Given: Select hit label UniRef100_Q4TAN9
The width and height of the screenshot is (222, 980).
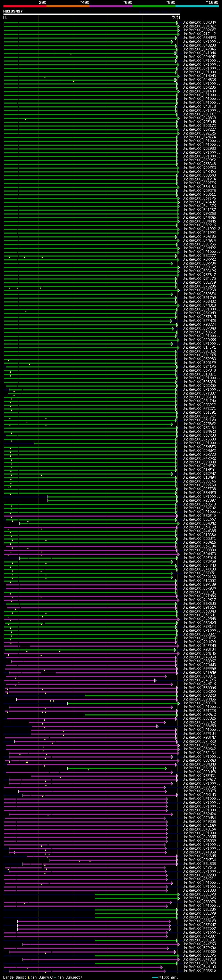Looking at the screenshot, I should pos(199,673).
